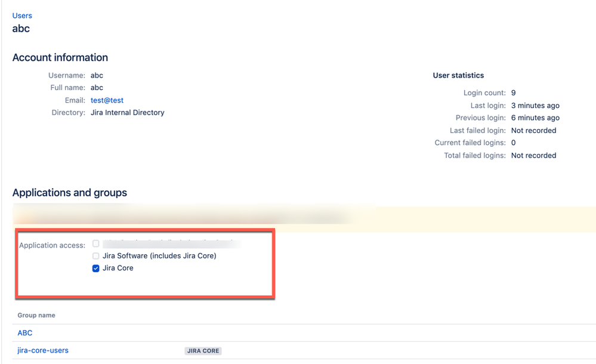Click the JIRA CORE badge label
Viewport: 596px width, 364px height.
click(x=203, y=351)
